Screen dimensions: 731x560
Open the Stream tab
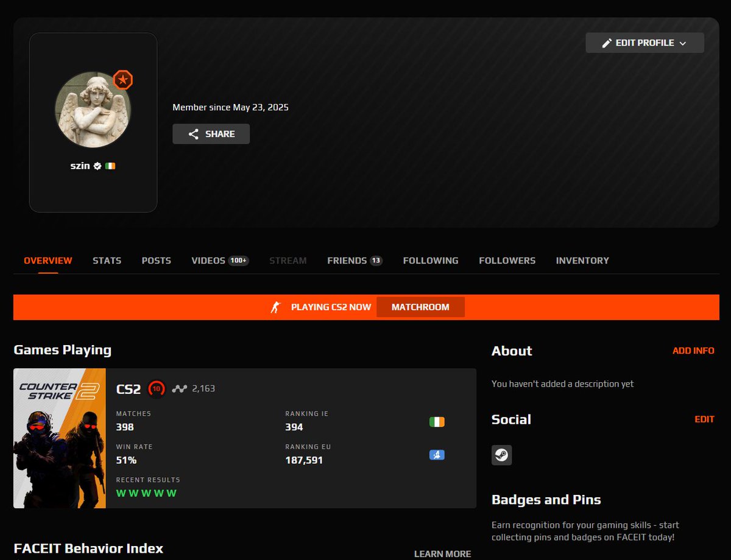288,261
